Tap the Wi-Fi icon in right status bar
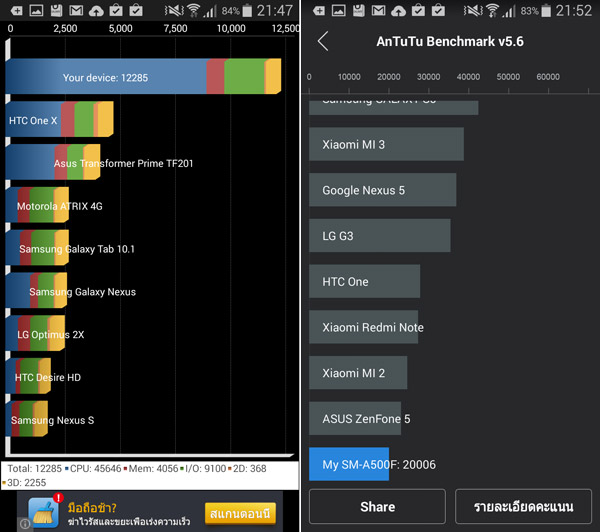600x532 pixels. [x=492, y=10]
